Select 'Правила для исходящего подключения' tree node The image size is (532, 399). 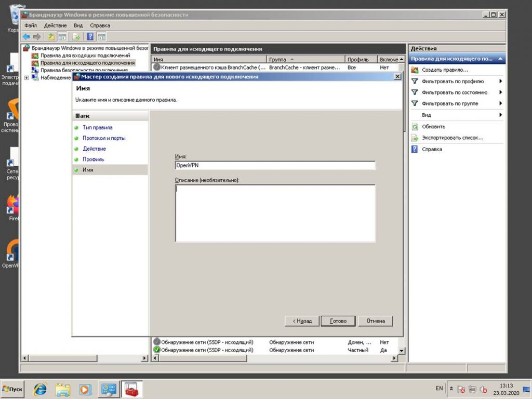87,63
